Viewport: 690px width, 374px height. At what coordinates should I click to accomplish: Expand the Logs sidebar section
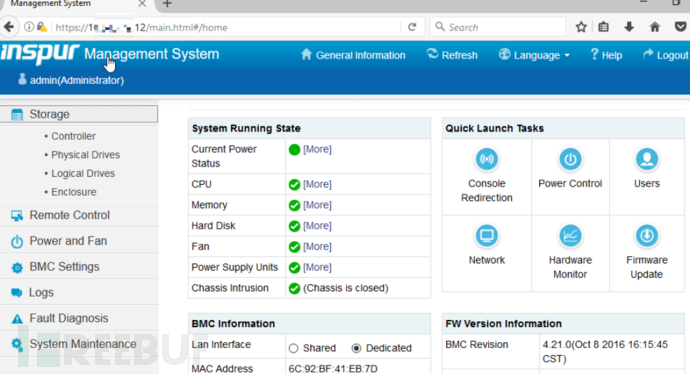(x=79, y=293)
